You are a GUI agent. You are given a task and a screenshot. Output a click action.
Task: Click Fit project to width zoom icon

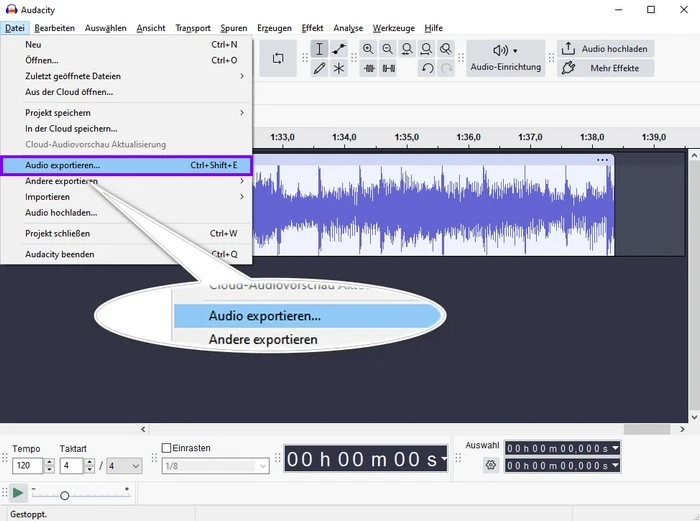tap(426, 49)
